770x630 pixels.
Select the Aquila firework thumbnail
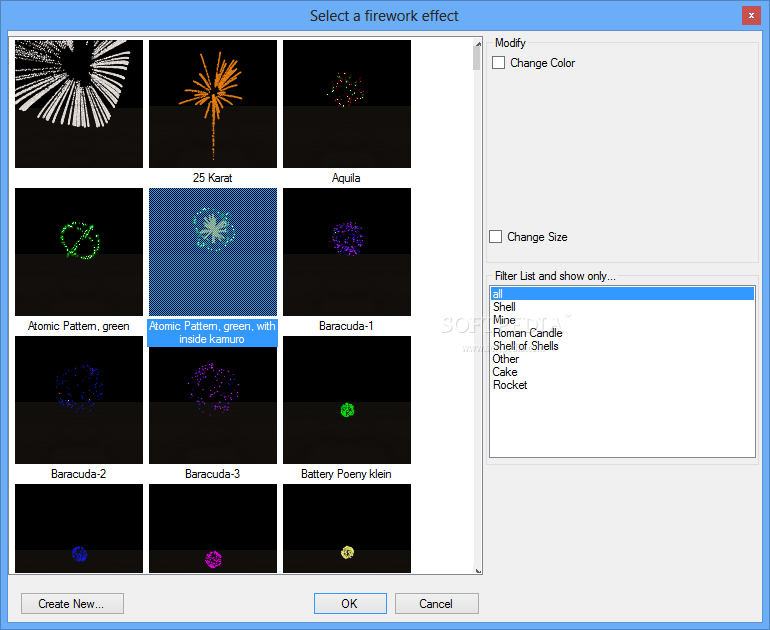pos(347,104)
